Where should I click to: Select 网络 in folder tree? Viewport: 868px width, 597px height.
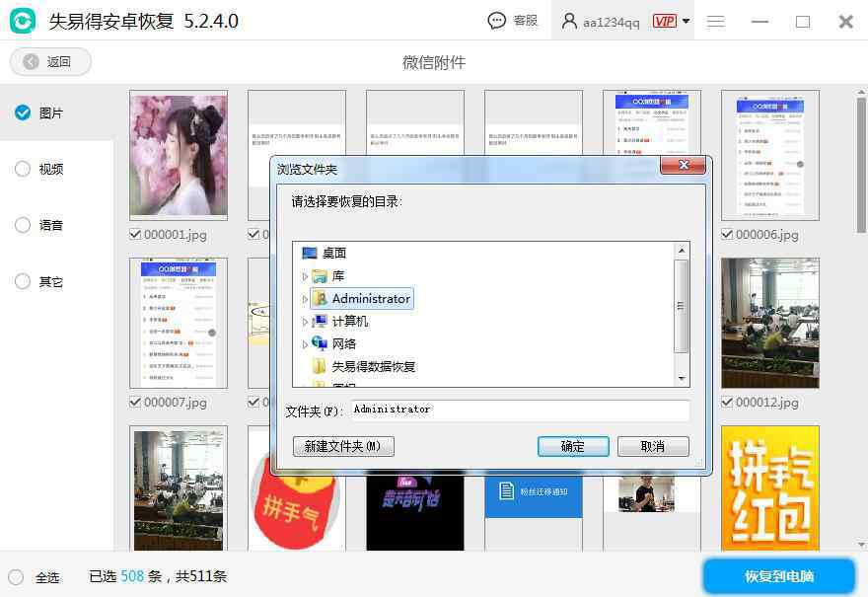[344, 344]
